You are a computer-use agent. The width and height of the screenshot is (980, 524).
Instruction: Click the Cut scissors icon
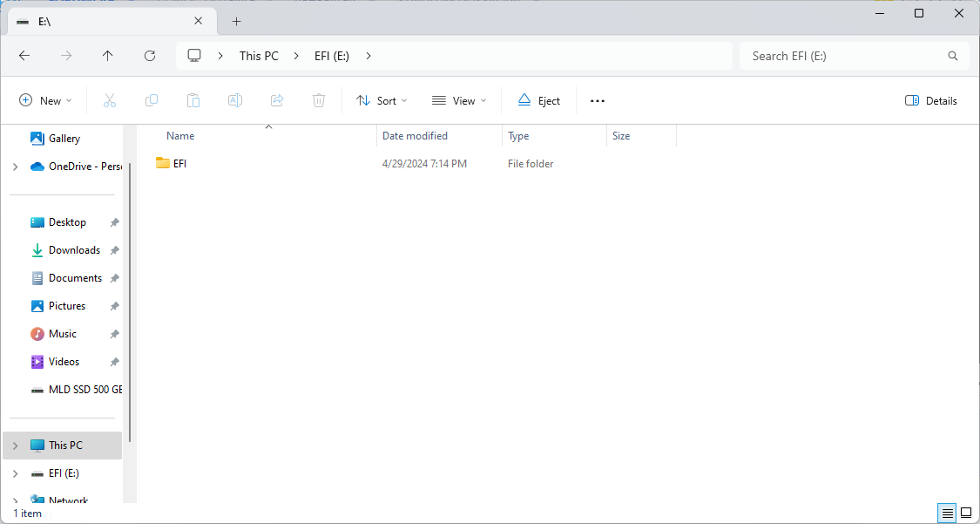coord(110,101)
